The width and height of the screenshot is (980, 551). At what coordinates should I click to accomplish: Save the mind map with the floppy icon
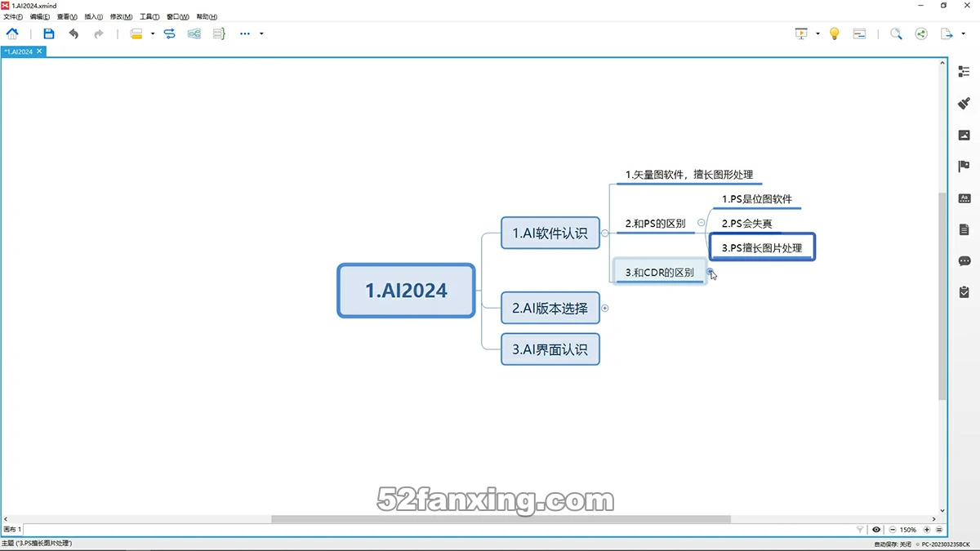(49, 33)
